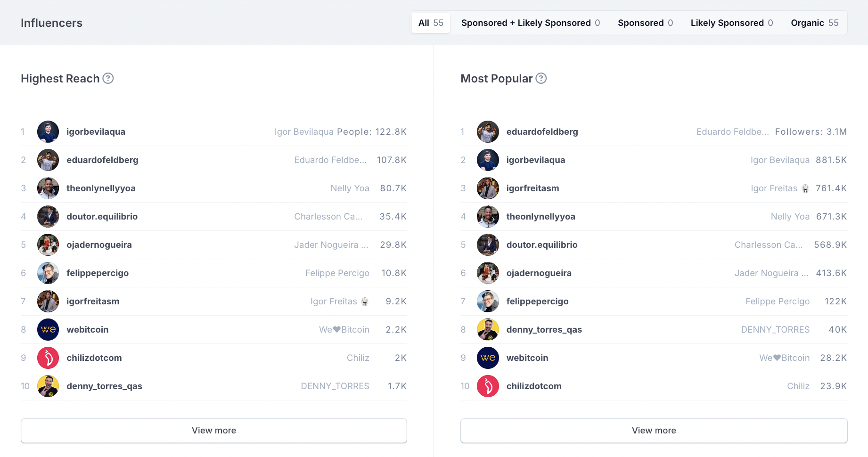This screenshot has width=868, height=457.
Task: Open igorfreitasm in Most Popular list
Action: click(532, 188)
